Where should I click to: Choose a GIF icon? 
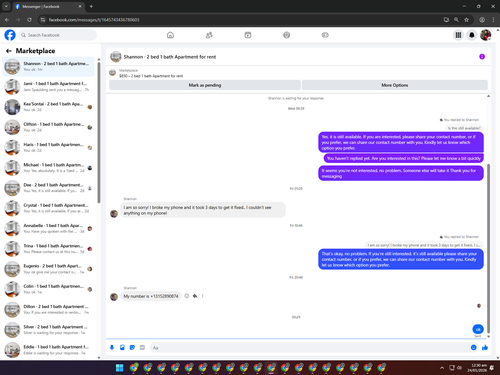(x=142, y=348)
